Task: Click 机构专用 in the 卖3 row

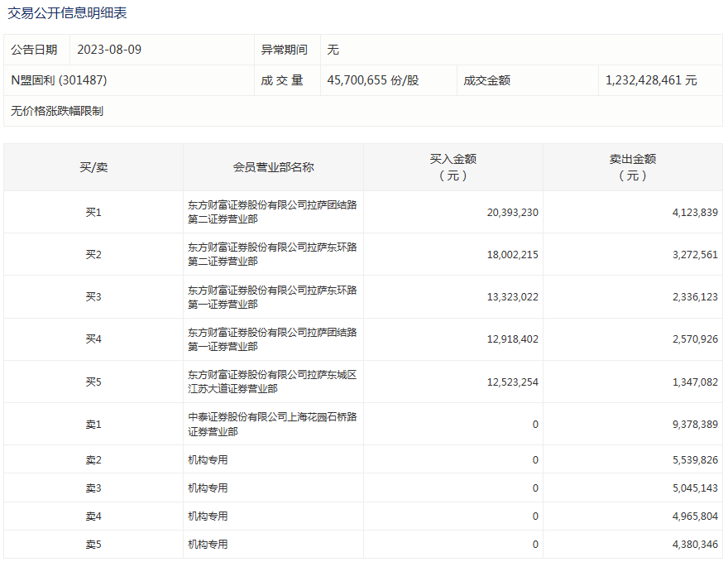Action: click(208, 488)
